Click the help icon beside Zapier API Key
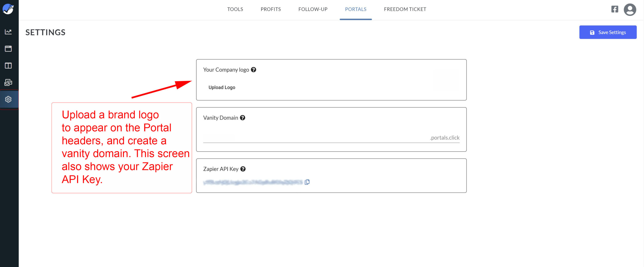 pyautogui.click(x=243, y=169)
